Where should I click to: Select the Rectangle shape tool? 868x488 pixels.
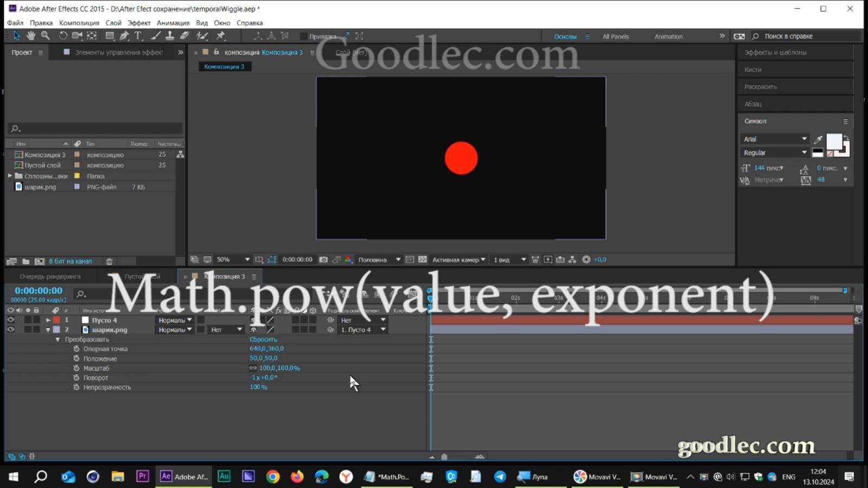(110, 36)
